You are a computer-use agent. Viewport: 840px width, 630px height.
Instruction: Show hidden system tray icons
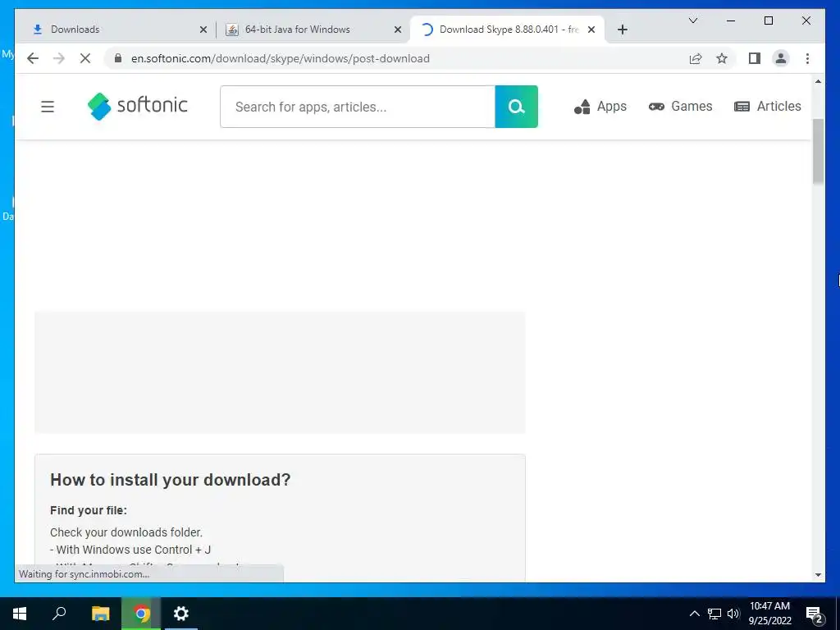(x=694, y=614)
